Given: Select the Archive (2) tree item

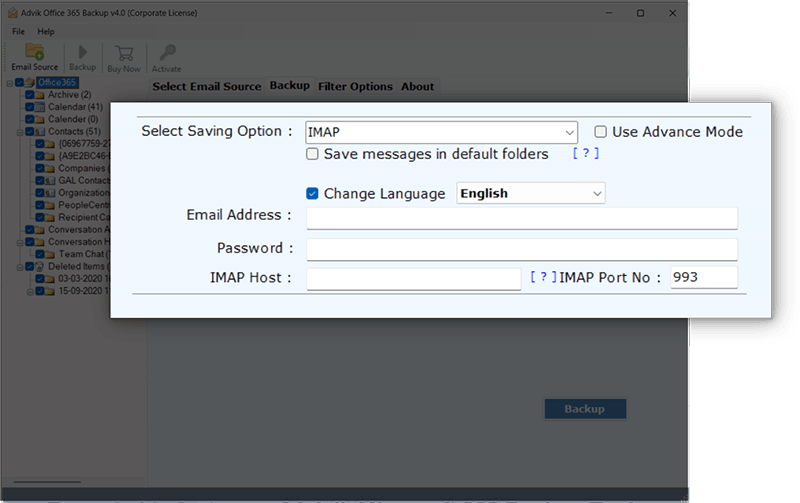Looking at the screenshot, I should click(70, 94).
